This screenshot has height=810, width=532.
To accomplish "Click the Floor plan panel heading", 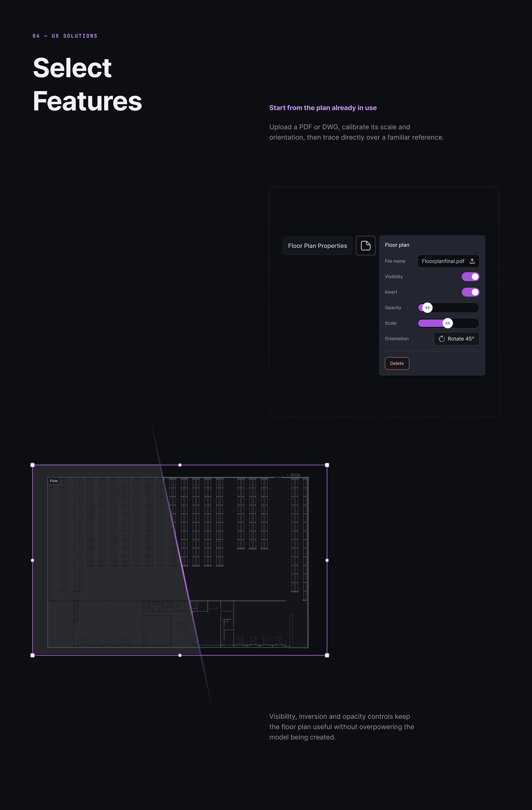I will click(397, 245).
